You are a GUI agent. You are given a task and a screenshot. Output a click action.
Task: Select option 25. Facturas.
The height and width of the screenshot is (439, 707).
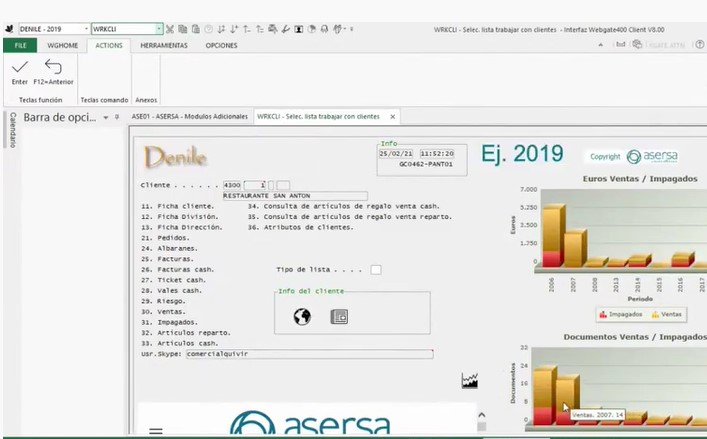click(167, 259)
